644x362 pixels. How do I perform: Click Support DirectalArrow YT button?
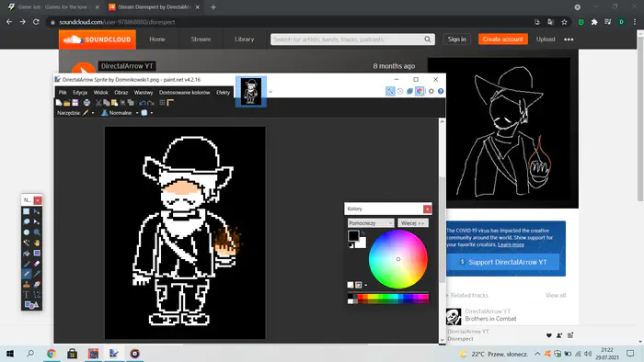point(503,262)
